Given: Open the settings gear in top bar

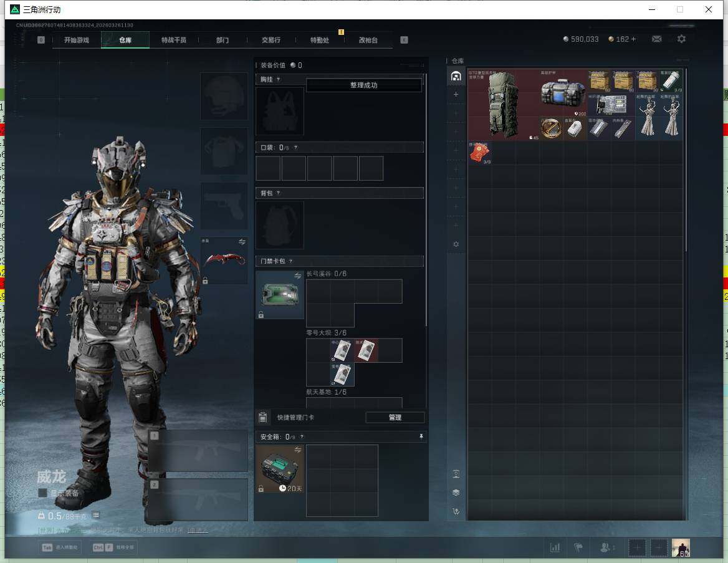Looking at the screenshot, I should tap(681, 39).
